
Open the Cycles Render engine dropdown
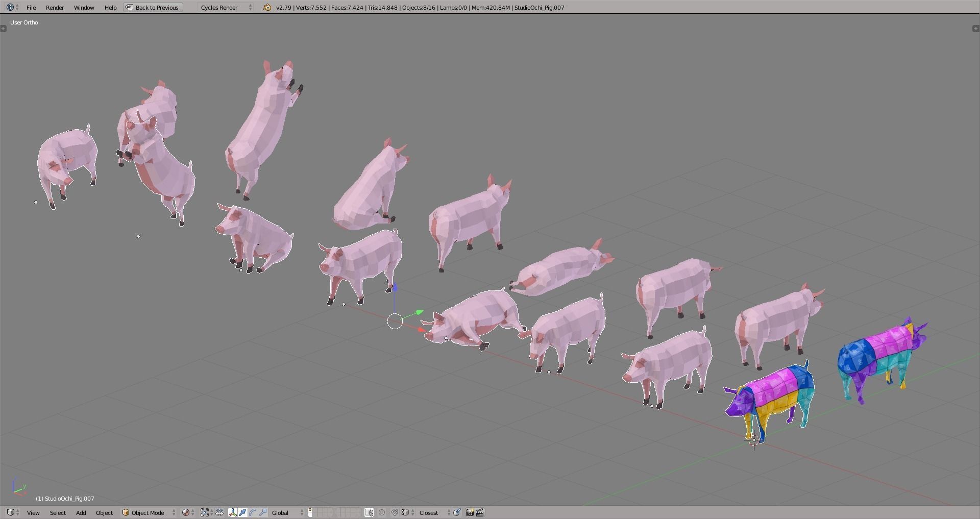click(x=226, y=7)
